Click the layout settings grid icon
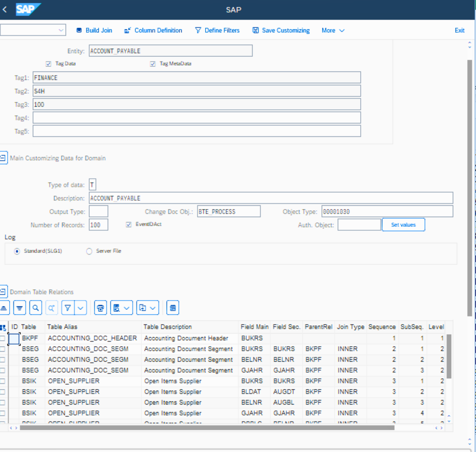Screen dimensions: 476x452 (x=173, y=308)
